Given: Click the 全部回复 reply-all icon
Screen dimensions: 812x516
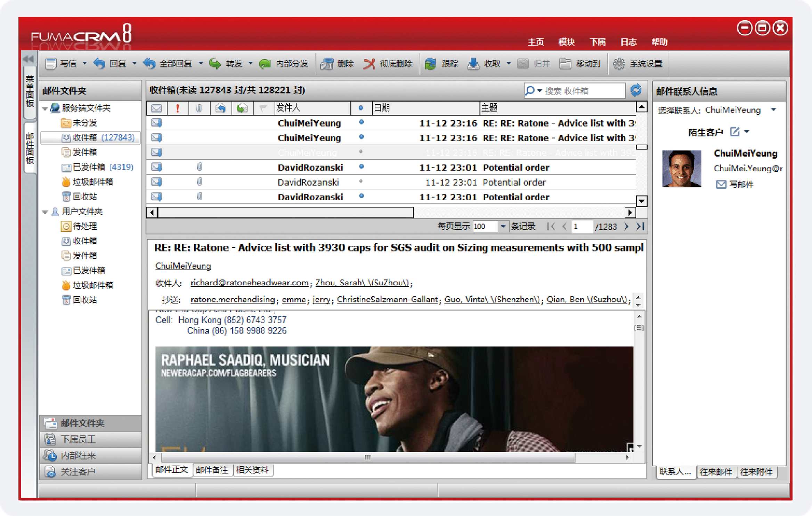Looking at the screenshot, I should 150,64.
